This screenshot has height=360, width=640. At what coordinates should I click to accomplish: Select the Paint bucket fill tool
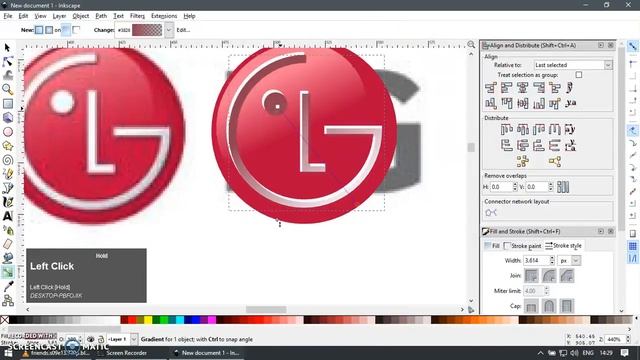click(x=7, y=258)
